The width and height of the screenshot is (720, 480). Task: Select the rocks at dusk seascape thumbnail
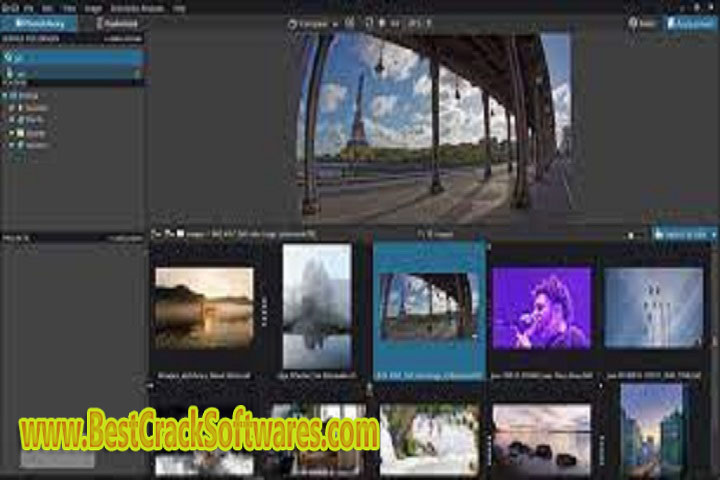541,440
